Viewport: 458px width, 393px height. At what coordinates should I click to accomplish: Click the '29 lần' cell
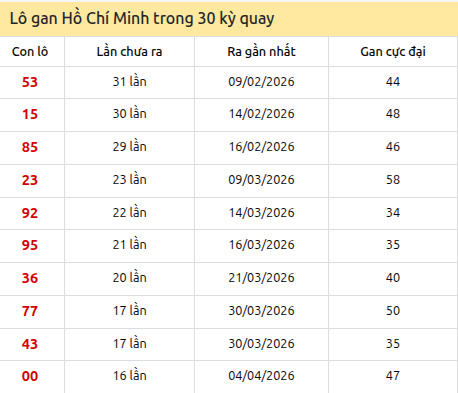(x=129, y=146)
